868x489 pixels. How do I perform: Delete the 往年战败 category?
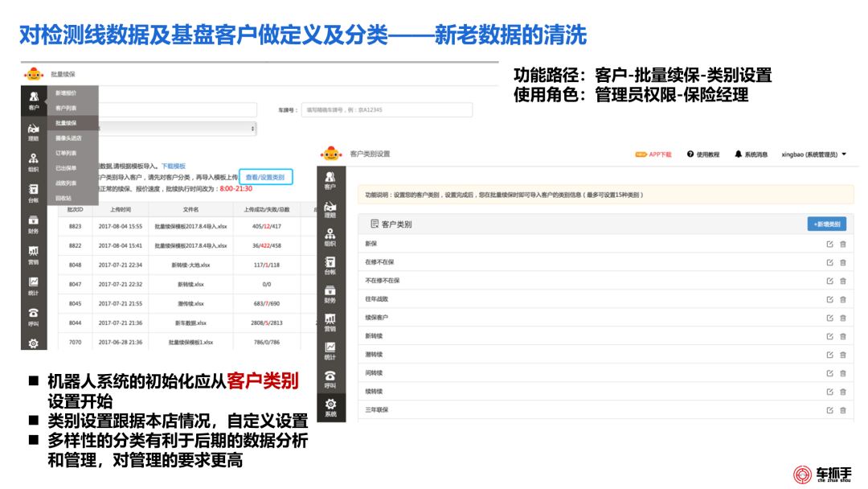843,300
